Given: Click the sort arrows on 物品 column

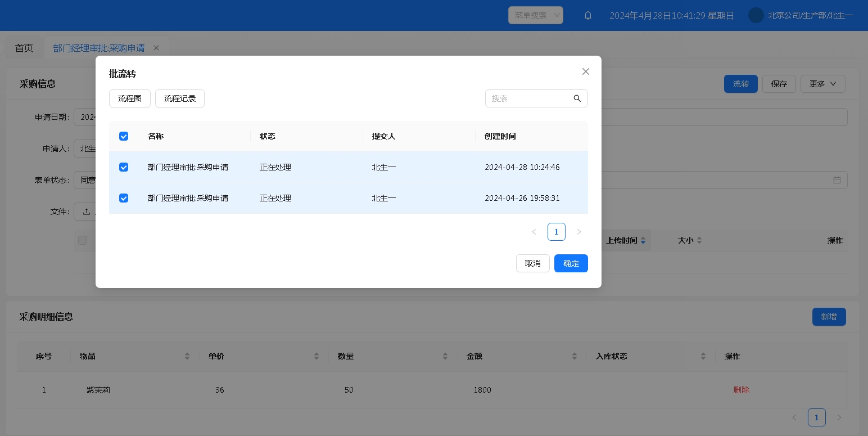Looking at the screenshot, I should click(x=187, y=356).
